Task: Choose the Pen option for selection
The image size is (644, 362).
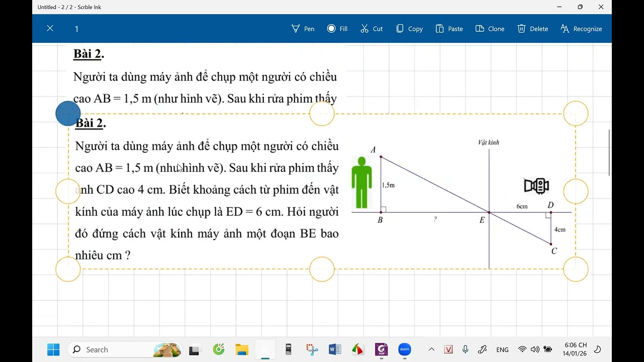Action: tap(303, 29)
